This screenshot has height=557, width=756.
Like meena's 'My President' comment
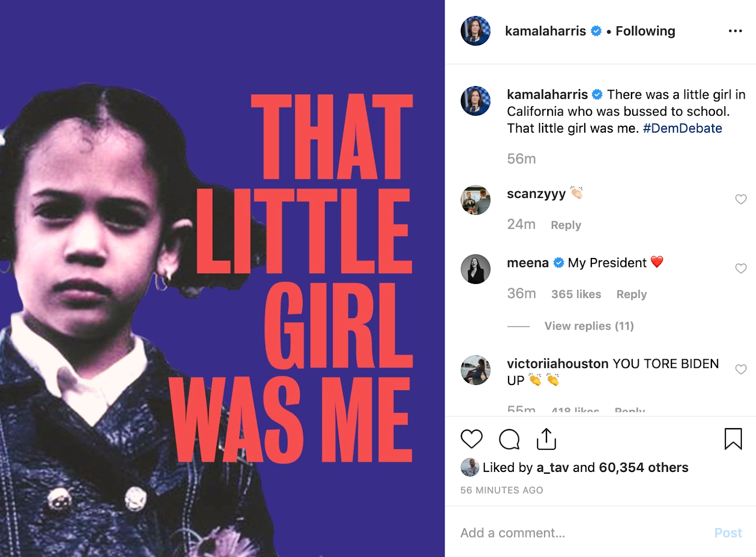click(x=740, y=268)
